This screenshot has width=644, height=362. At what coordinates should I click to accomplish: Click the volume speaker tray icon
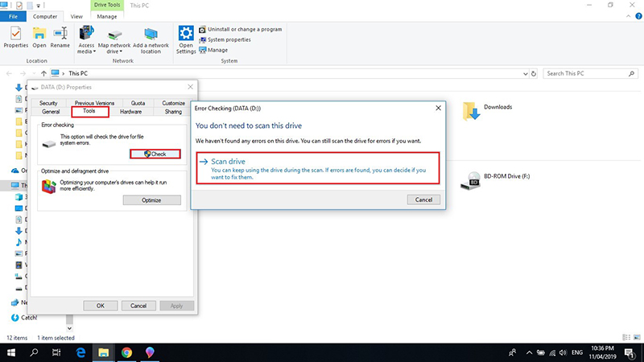[563, 352]
